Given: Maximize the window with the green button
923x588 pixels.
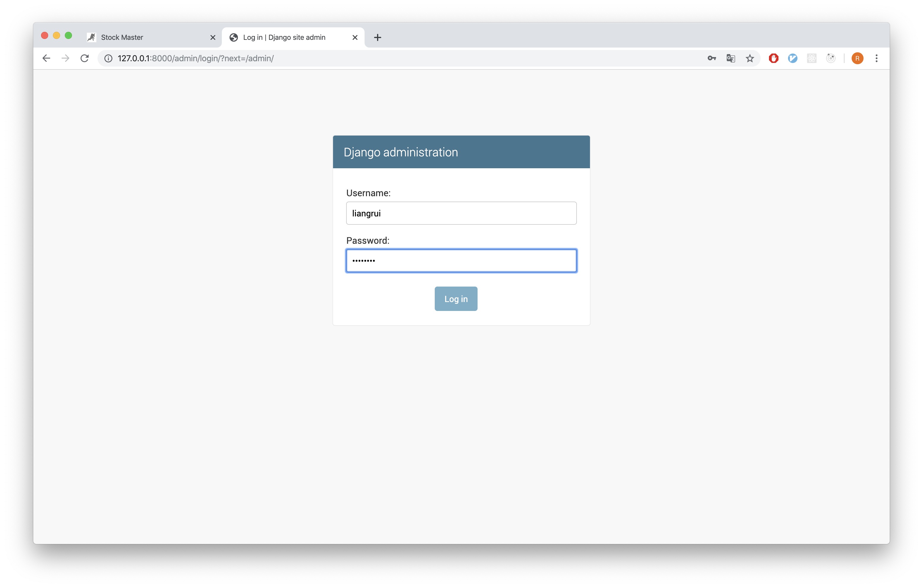Looking at the screenshot, I should [x=68, y=36].
